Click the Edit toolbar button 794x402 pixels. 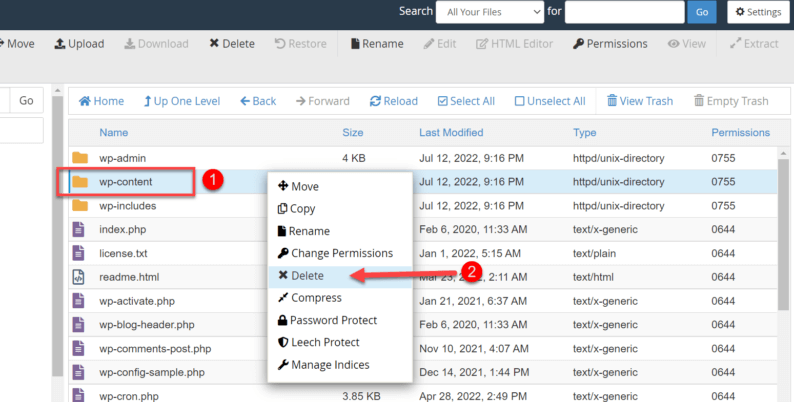click(440, 44)
